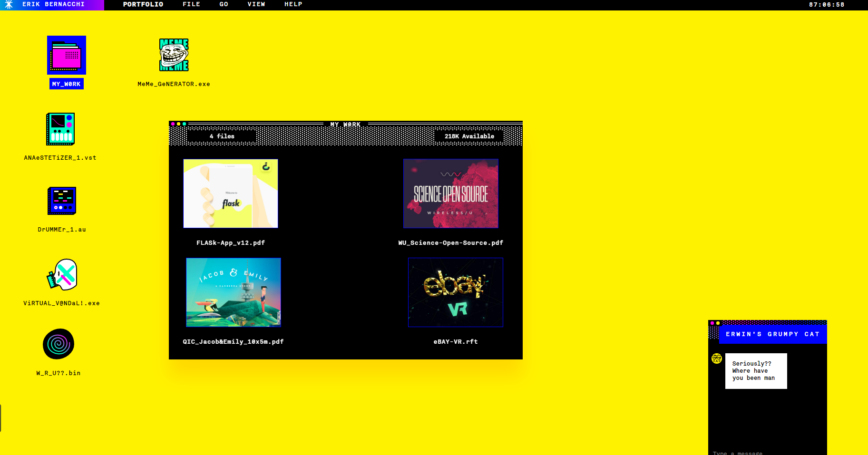Close the Erwin's Grumpy Cat chat with the pink dot
868x455 pixels.
pos(712,323)
